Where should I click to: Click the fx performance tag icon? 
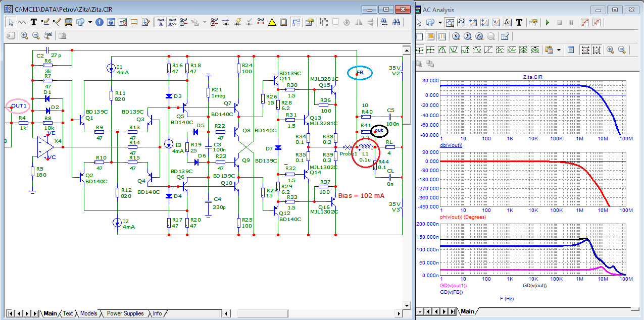point(507,23)
